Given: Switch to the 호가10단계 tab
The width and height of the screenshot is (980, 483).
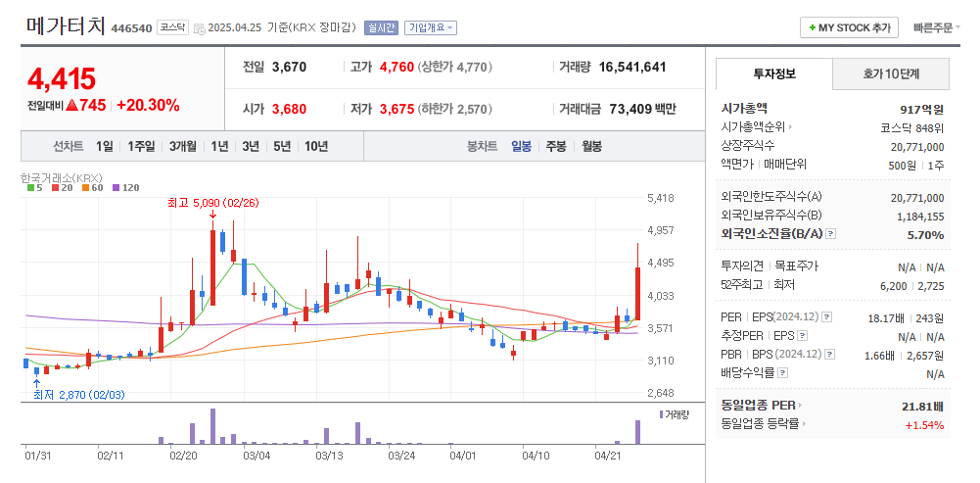Looking at the screenshot, I should [x=891, y=73].
